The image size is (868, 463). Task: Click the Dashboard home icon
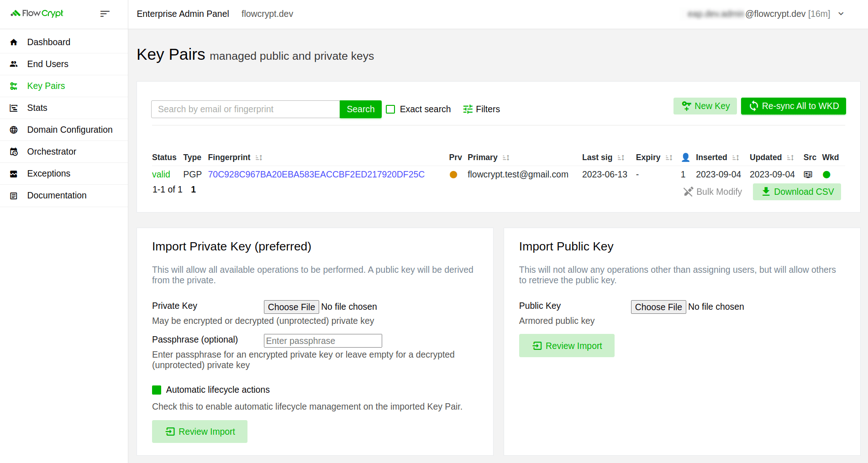[x=14, y=42]
